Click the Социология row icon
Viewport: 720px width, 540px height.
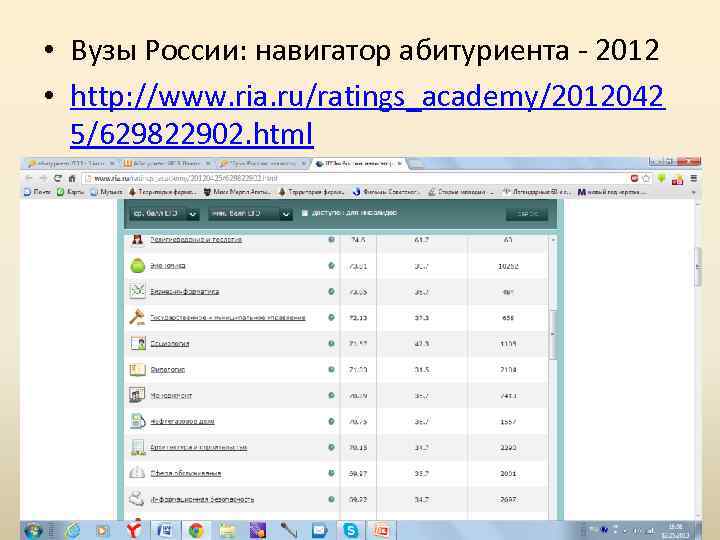(137, 343)
